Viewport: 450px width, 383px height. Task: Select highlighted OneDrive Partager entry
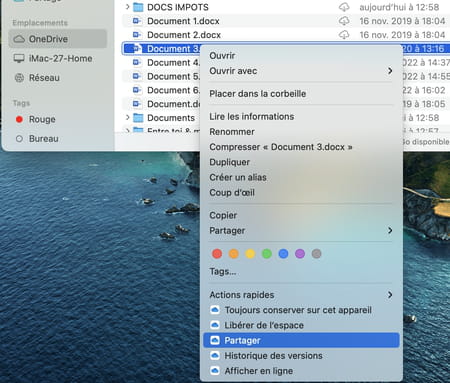pyautogui.click(x=301, y=340)
